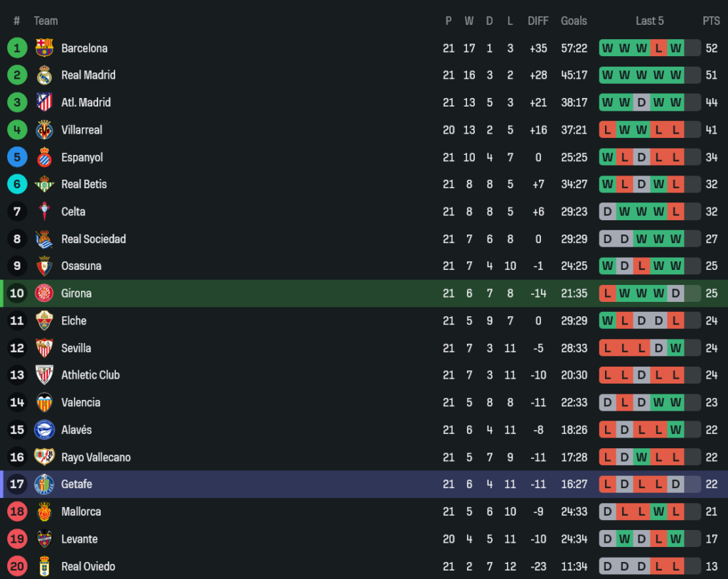The image size is (728, 579).
Task: Click the green position 1 badge
Action: point(17,48)
